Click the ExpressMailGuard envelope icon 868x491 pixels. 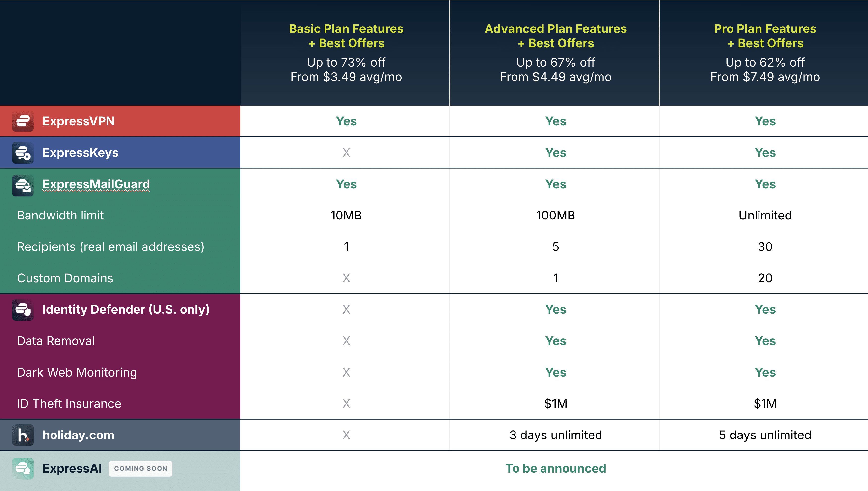click(x=23, y=185)
